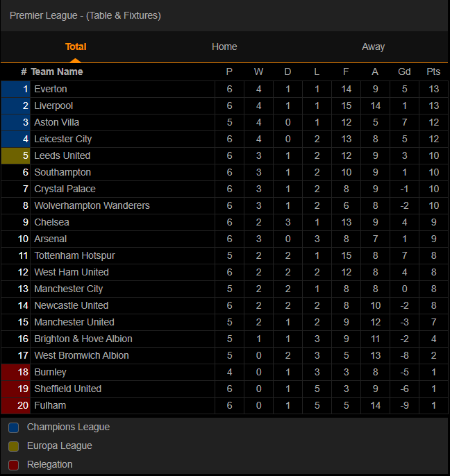Select the Total tab
The width and height of the screenshot is (450, 476).
click(76, 46)
